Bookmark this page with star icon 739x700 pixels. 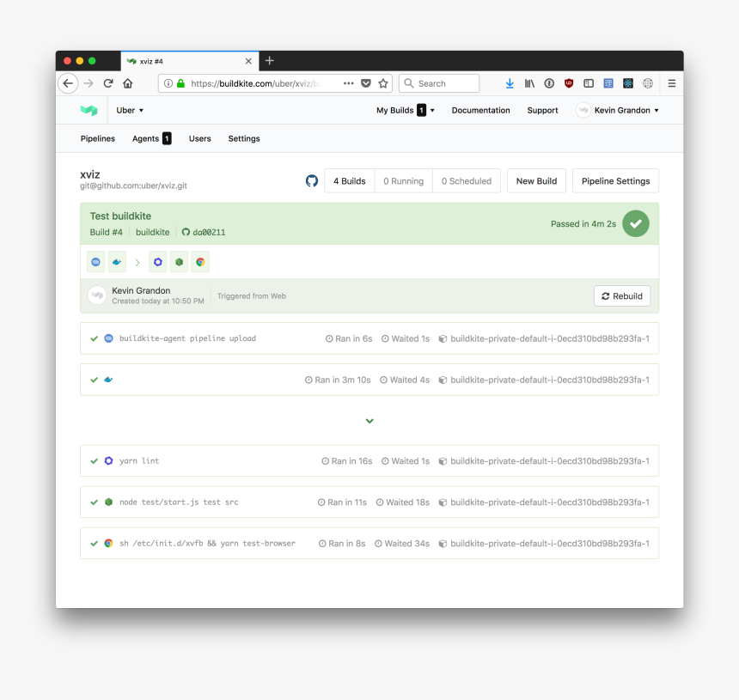click(x=383, y=83)
